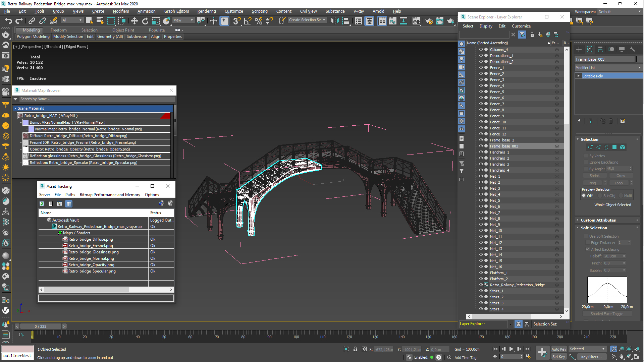Click Key Filters button
This screenshot has width=644, height=362.
pos(592,357)
